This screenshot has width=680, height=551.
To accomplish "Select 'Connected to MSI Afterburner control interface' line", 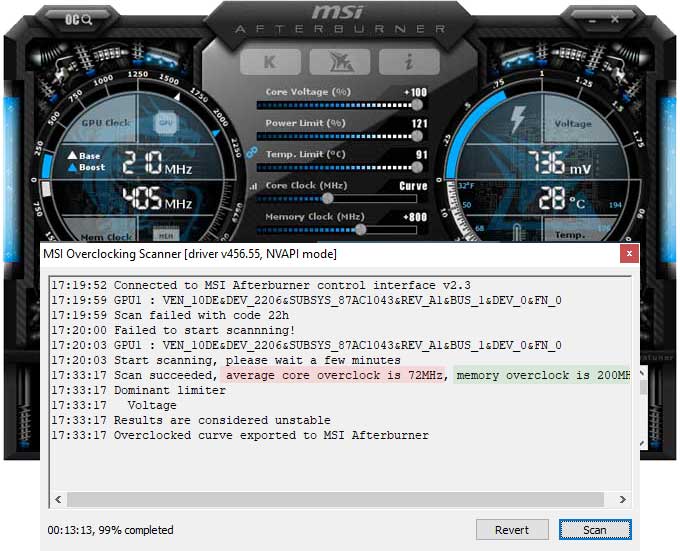I will pos(261,285).
